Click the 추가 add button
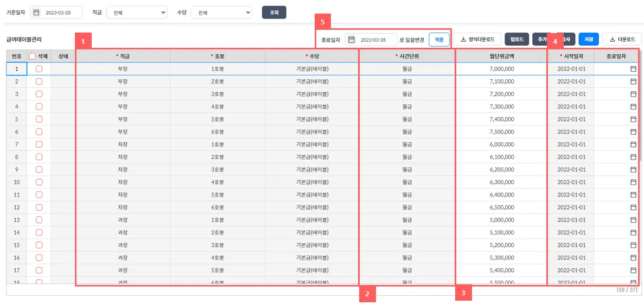Screen dimensions: 644x305 [542, 40]
